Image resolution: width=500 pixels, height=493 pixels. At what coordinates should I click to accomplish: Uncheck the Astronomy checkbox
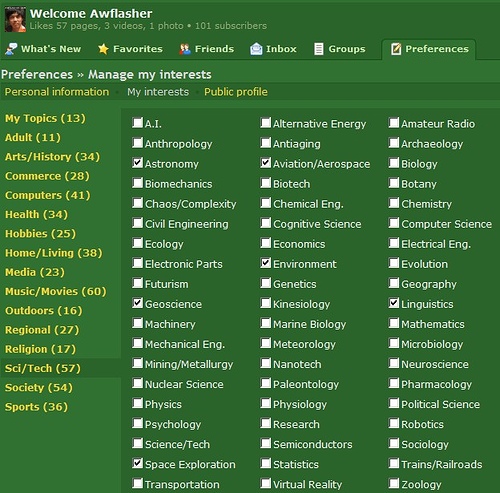point(137,163)
